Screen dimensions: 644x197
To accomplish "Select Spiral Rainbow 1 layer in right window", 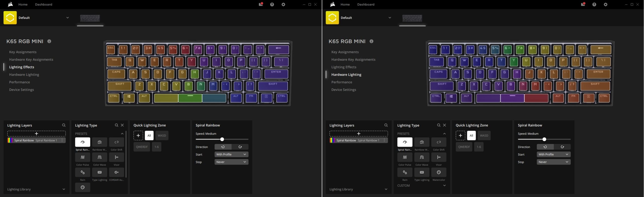I will tap(359, 140).
